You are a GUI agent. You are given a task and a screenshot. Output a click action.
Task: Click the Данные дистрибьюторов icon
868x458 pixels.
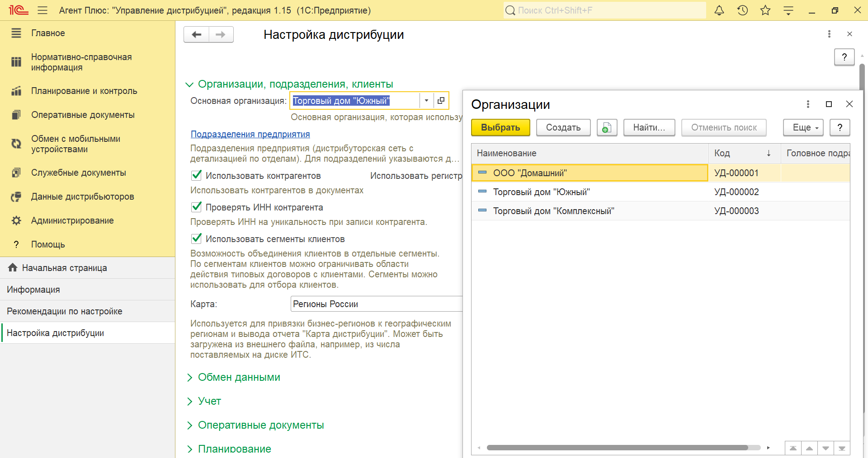16,196
